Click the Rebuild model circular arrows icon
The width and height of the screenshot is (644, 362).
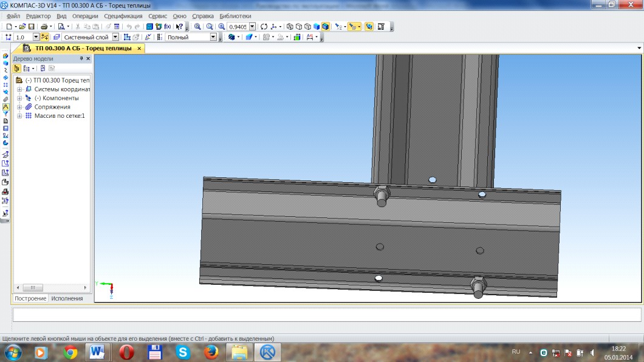tap(264, 27)
